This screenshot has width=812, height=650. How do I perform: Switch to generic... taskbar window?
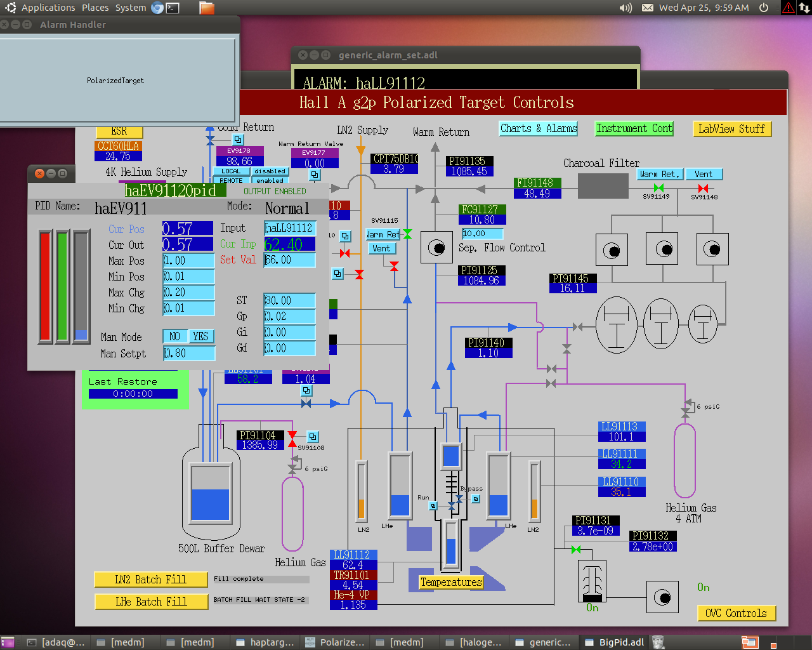544,642
